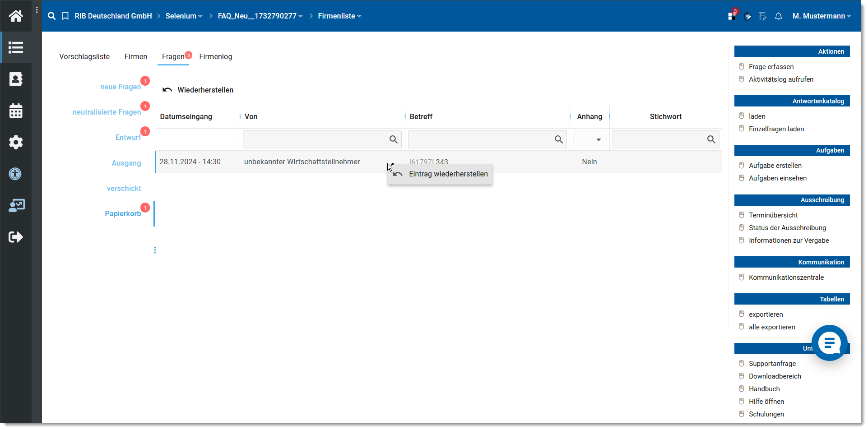Click the search magnifier in header
The height and width of the screenshot is (430, 868).
point(52,16)
